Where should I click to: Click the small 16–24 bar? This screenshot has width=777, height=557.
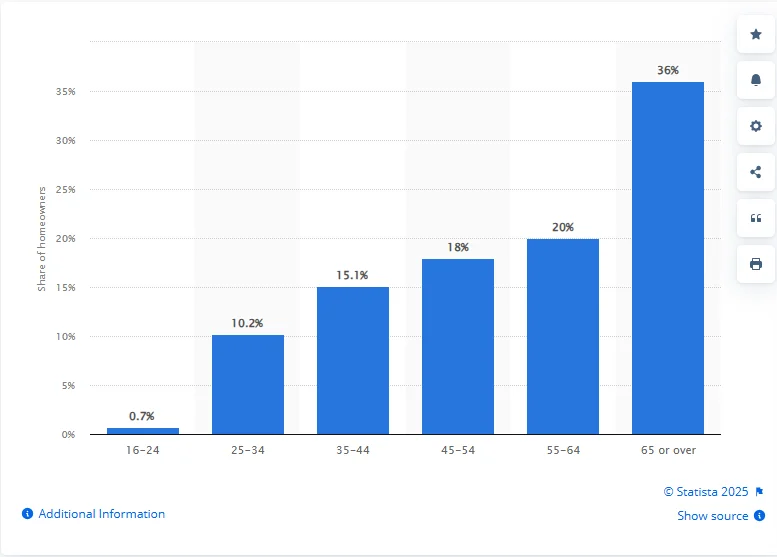coord(143,431)
